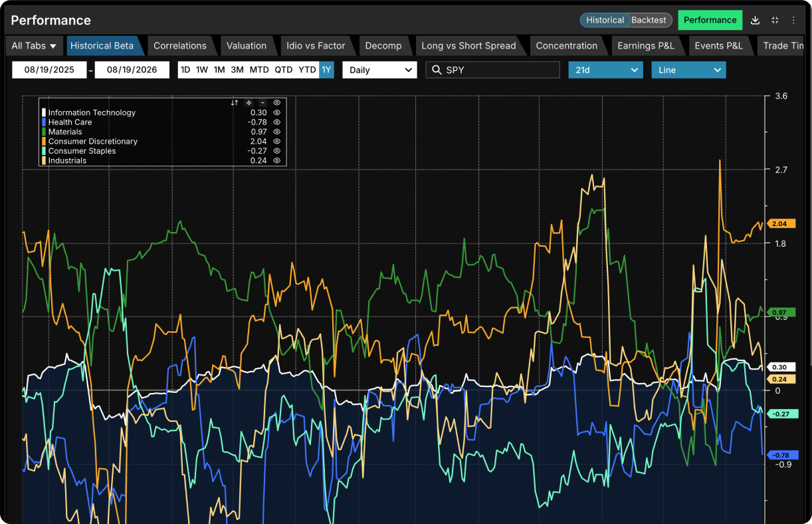Toggle Industrials line visibility
Viewport: 812px width, 524px height.
pos(277,160)
